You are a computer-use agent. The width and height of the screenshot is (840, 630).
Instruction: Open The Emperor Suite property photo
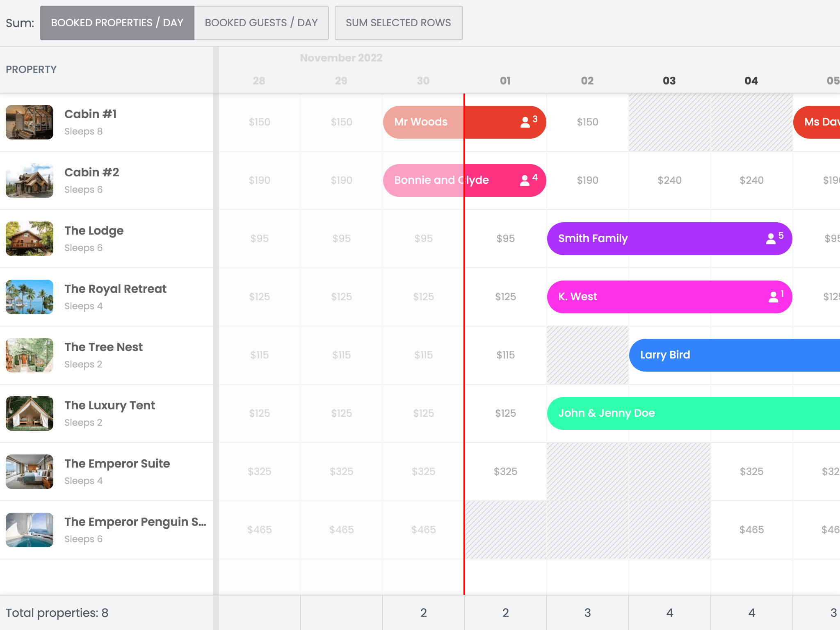29,472
